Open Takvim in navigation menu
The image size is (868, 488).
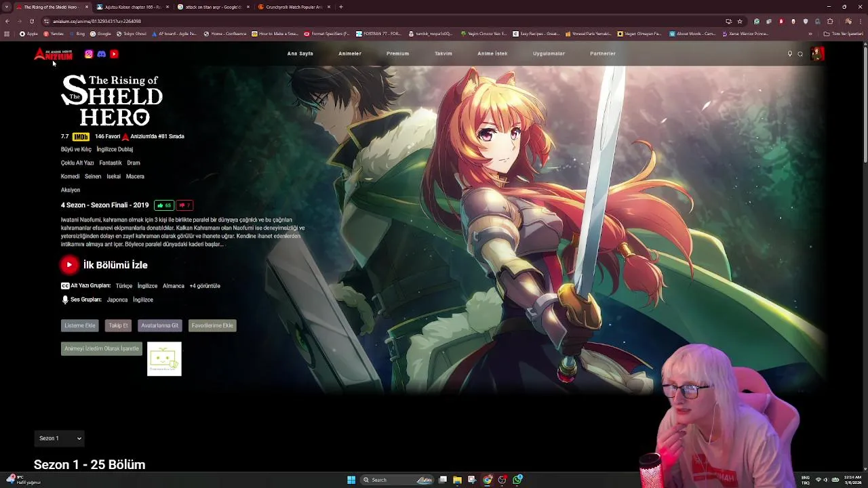(443, 54)
